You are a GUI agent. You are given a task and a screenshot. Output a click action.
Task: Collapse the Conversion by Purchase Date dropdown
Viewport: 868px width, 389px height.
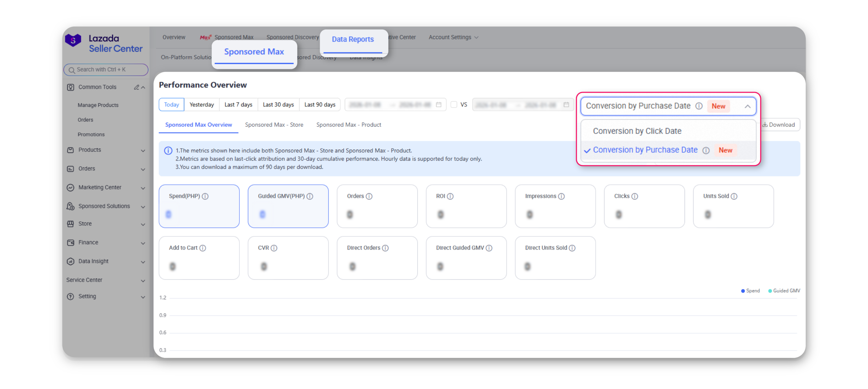point(747,106)
